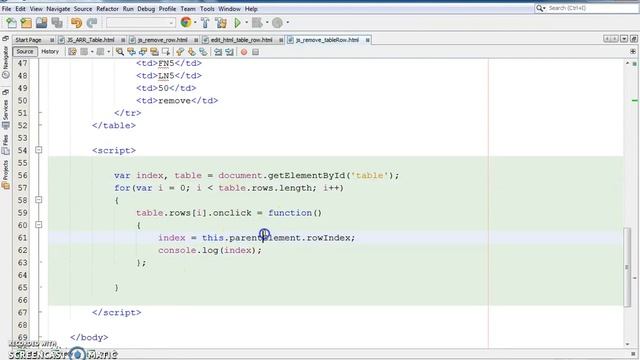Click the Build Project hammer icon
The image size is (640, 360).
click(x=205, y=23)
